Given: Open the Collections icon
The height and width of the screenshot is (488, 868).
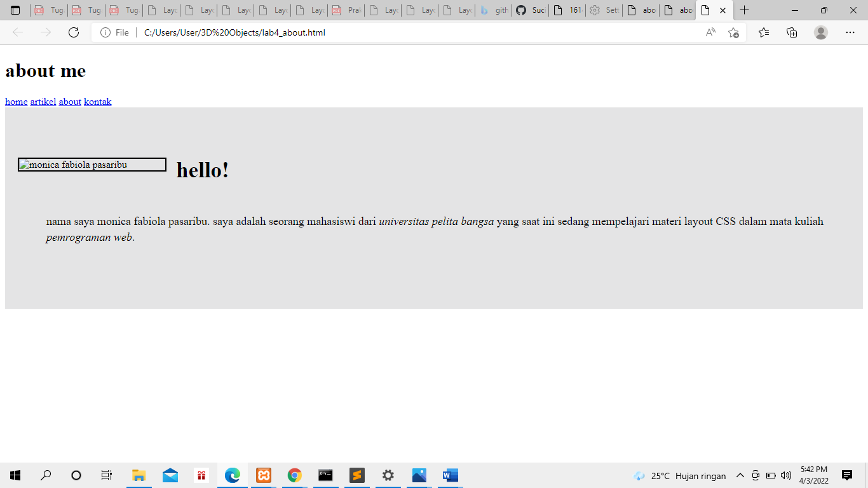Looking at the screenshot, I should coord(792,32).
